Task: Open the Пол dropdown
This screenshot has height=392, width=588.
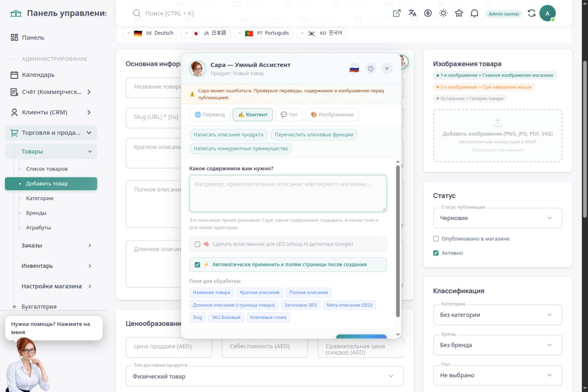Action: pyautogui.click(x=498, y=375)
